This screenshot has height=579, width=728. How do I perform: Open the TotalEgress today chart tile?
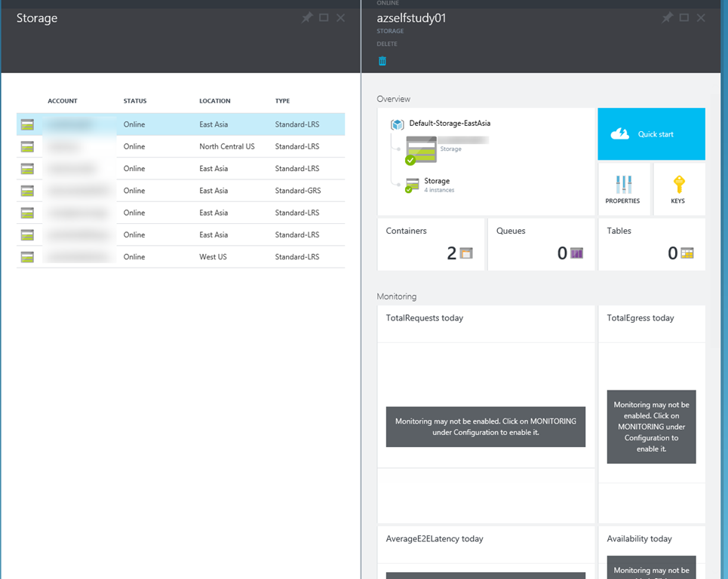[x=652, y=414]
